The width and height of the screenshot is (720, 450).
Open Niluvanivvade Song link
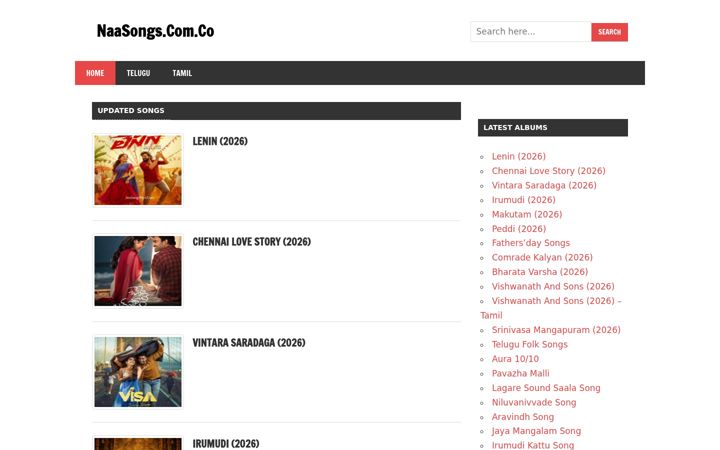tap(534, 402)
